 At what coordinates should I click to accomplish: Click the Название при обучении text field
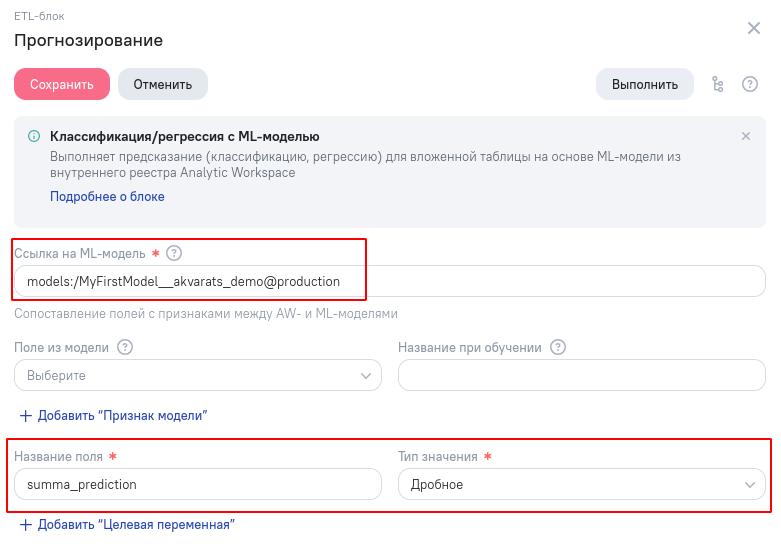tap(581, 375)
